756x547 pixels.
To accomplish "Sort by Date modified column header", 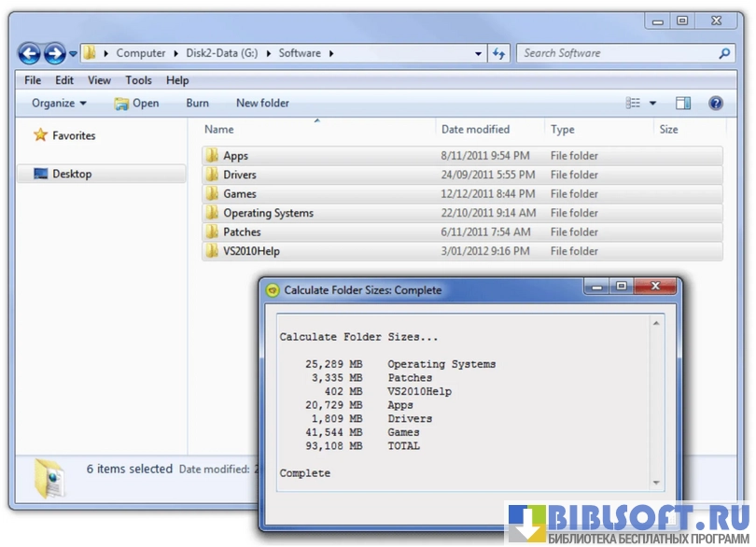I will 476,130.
